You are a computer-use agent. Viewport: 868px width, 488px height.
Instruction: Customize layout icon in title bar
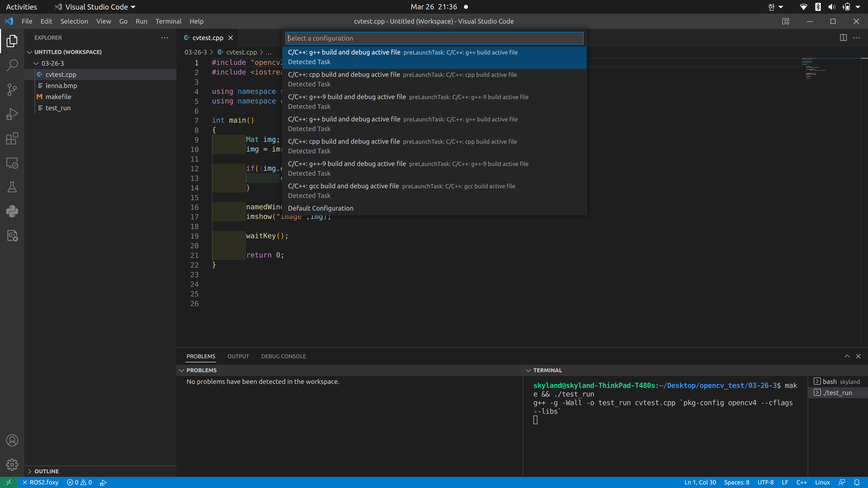(x=785, y=21)
